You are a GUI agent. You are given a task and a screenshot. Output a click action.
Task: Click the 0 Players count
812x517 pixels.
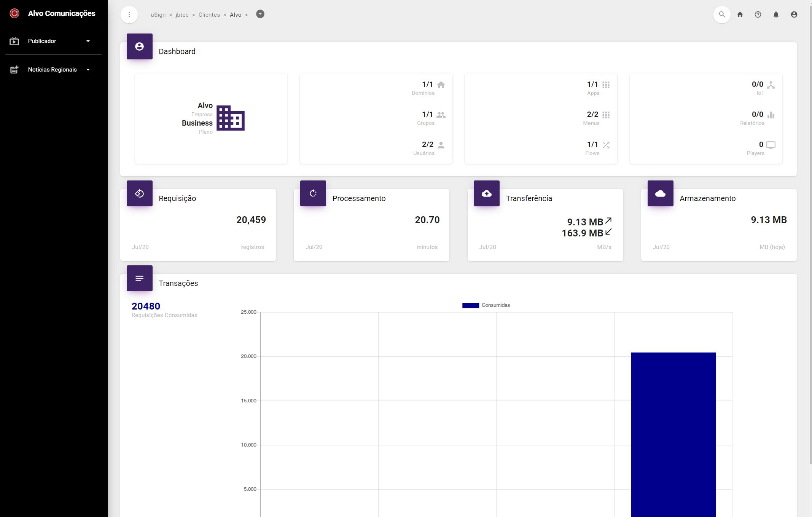click(761, 145)
